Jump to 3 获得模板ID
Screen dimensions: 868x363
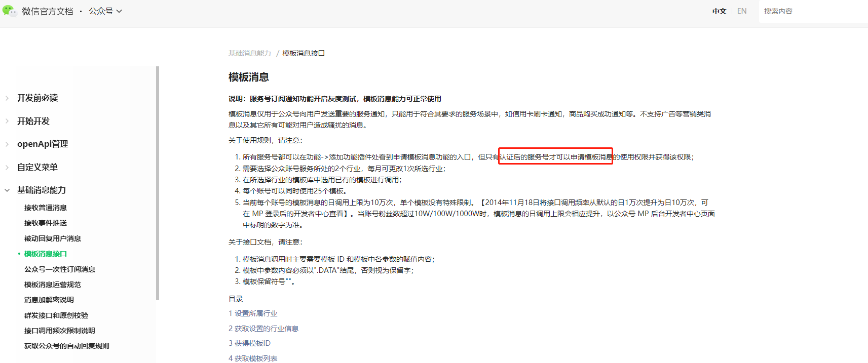[x=249, y=343]
